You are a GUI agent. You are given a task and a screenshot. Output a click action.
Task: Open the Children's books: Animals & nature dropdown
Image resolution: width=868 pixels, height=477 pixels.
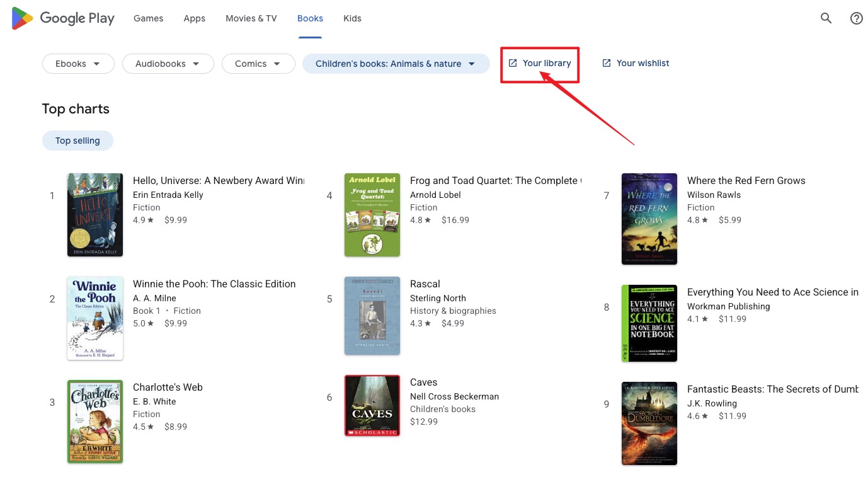(x=396, y=64)
